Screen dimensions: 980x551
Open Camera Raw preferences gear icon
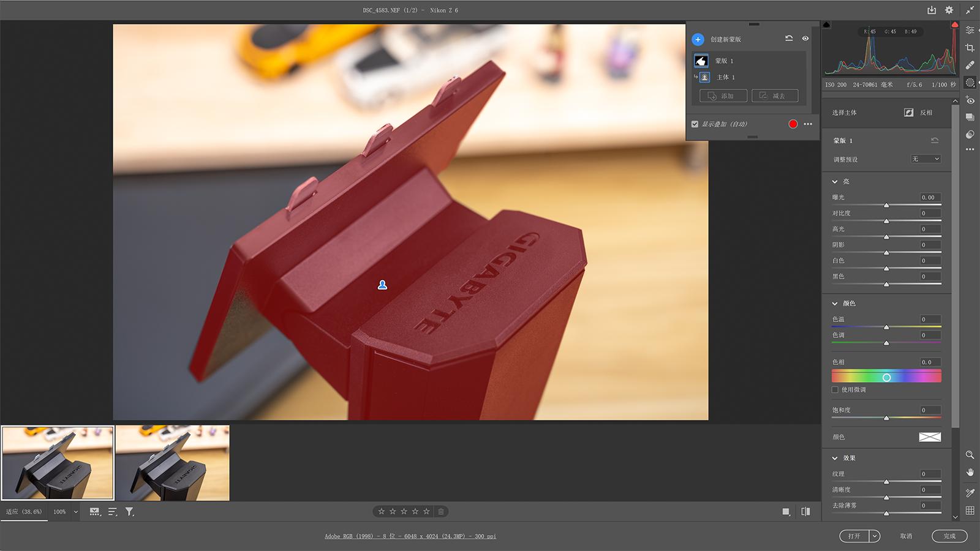(x=949, y=10)
